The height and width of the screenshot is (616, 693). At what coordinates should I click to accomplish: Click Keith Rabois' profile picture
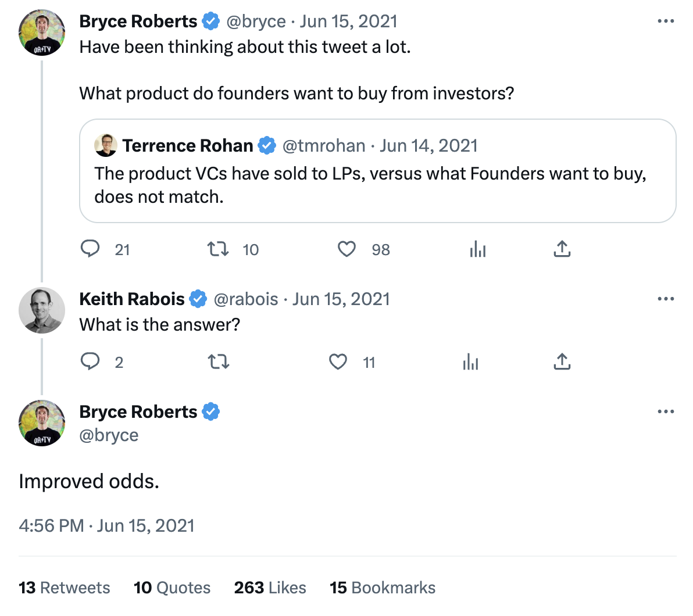pos(42,310)
